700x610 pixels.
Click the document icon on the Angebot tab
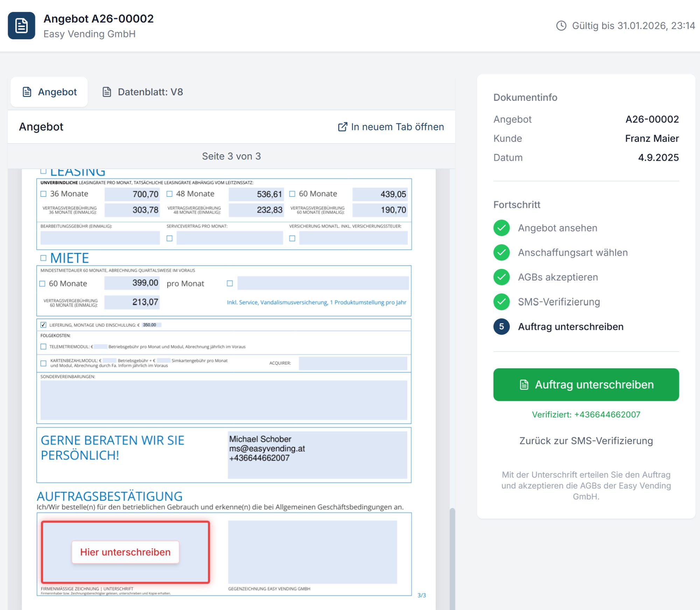(27, 92)
